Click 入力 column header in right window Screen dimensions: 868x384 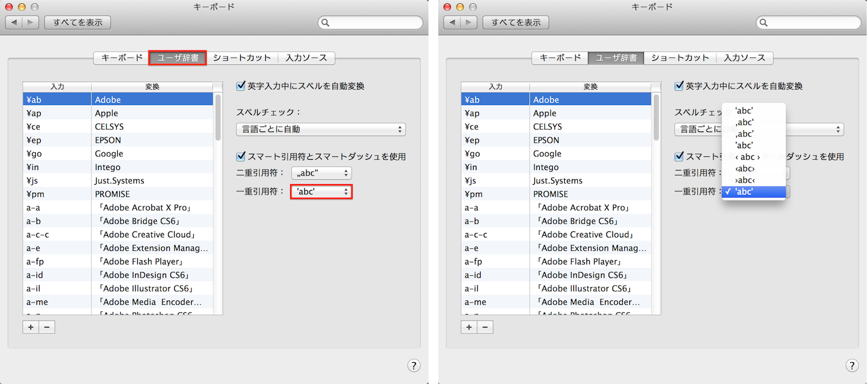495,87
